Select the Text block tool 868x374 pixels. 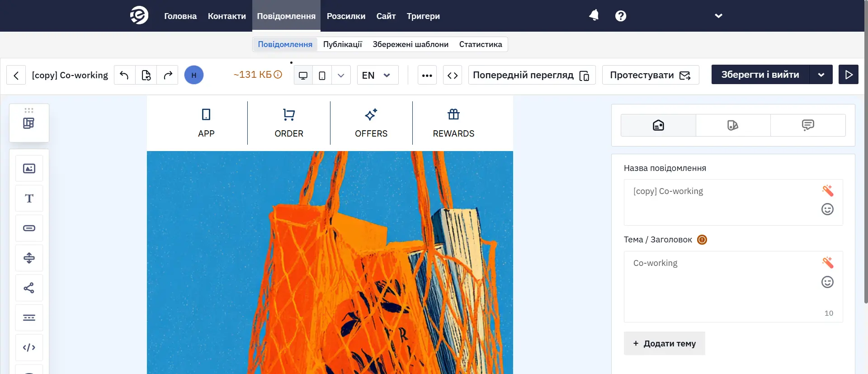pos(29,199)
